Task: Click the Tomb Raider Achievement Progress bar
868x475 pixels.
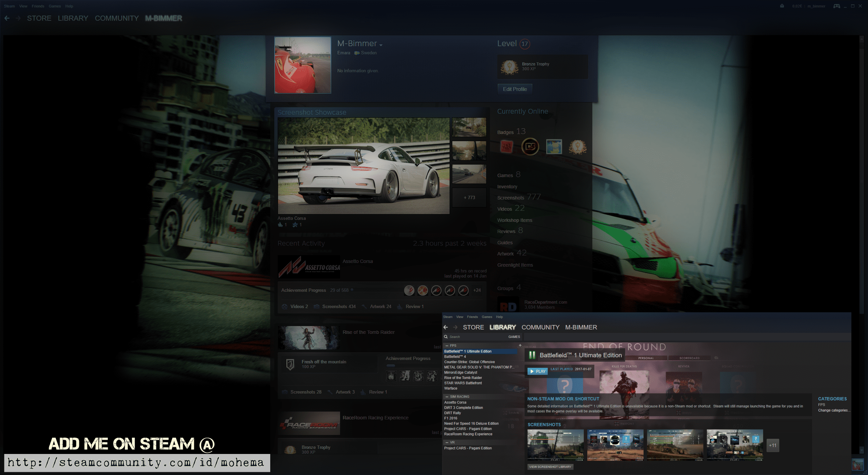Action: pos(414,366)
